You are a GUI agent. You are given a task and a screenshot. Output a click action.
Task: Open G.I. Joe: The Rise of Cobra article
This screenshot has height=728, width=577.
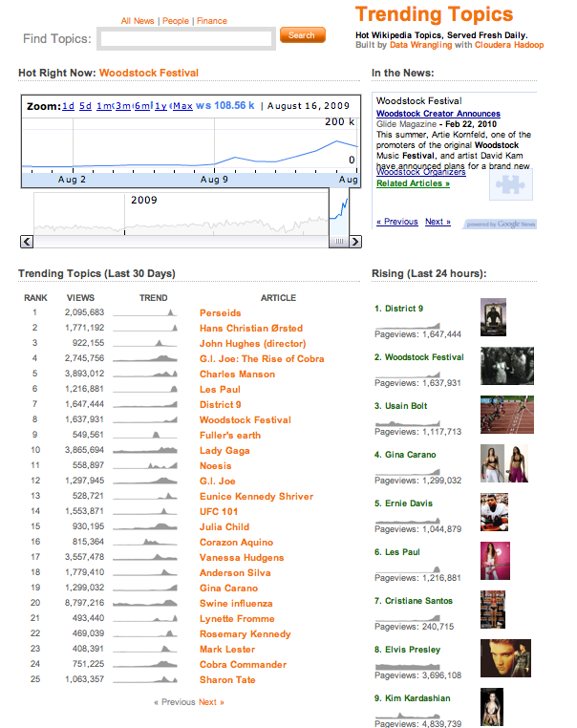262,359
